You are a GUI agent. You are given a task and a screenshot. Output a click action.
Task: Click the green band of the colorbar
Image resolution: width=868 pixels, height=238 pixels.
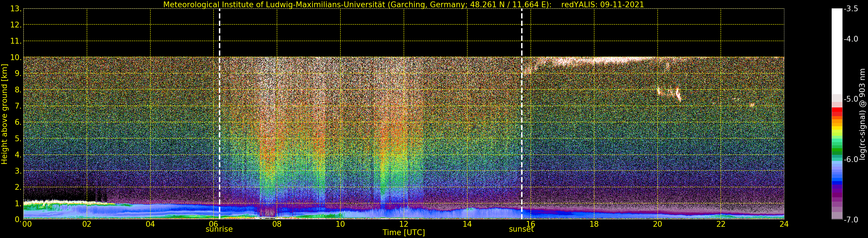(837, 151)
